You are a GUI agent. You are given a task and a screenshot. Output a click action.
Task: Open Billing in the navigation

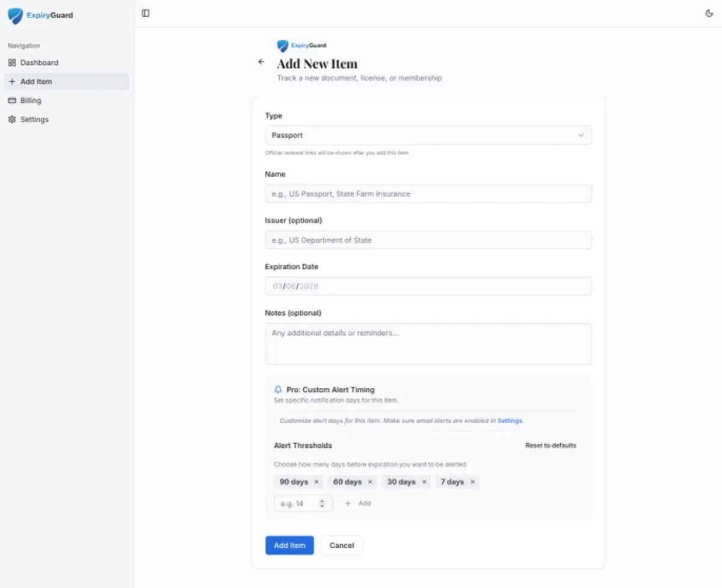coord(66,100)
